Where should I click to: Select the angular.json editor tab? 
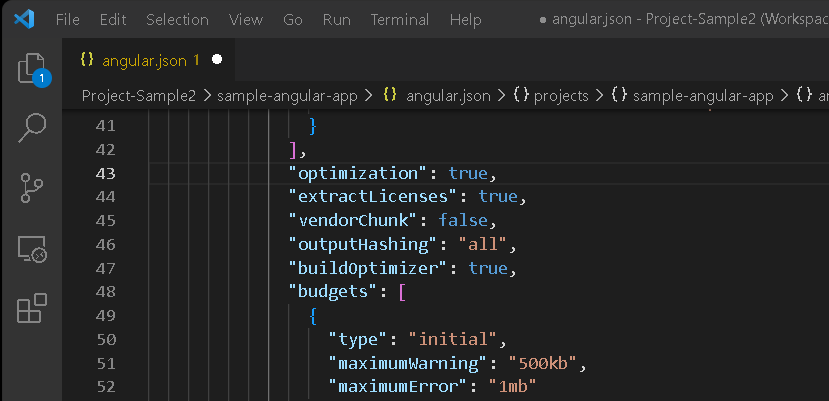click(x=148, y=59)
